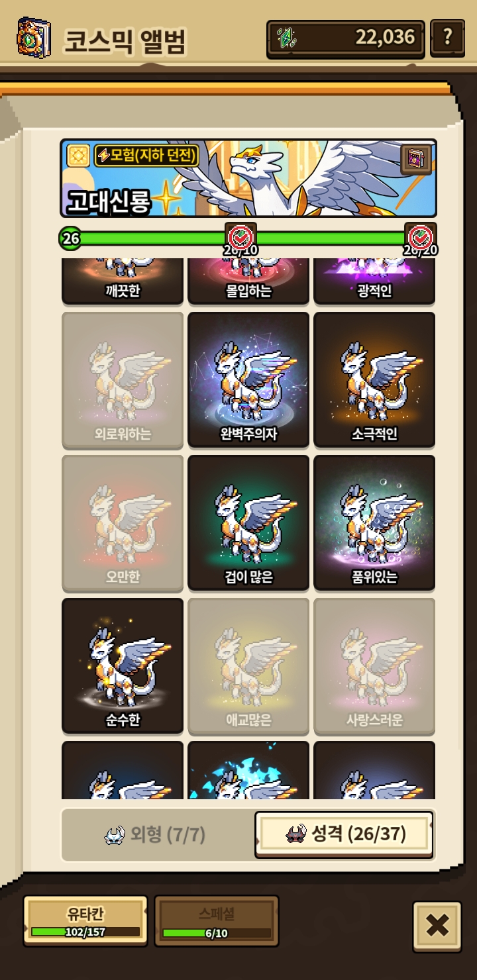The width and height of the screenshot is (477, 980).
Task: Switch to the 외형 (7/7) tab
Action: point(156,835)
